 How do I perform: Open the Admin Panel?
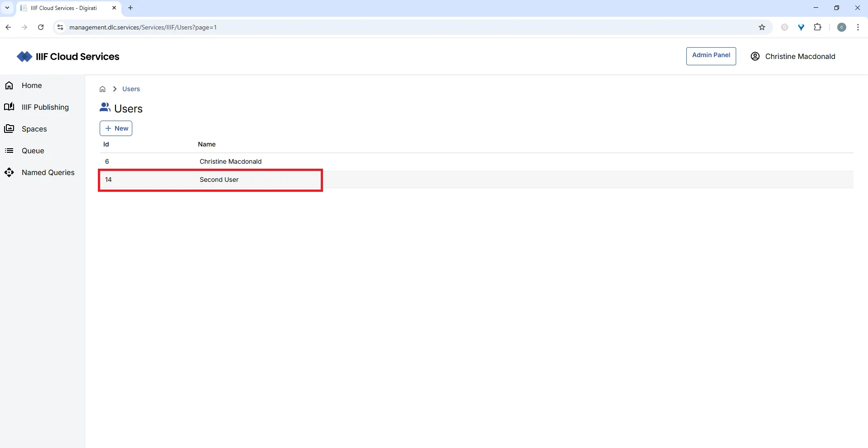click(x=711, y=56)
